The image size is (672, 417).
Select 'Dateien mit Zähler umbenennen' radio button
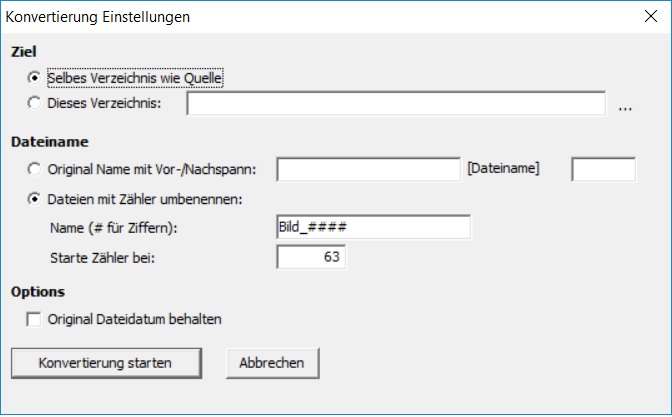click(x=36, y=198)
